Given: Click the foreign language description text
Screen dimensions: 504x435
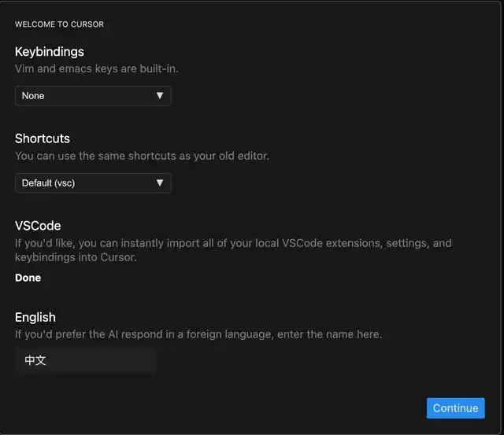Looking at the screenshot, I should tap(198, 334).
